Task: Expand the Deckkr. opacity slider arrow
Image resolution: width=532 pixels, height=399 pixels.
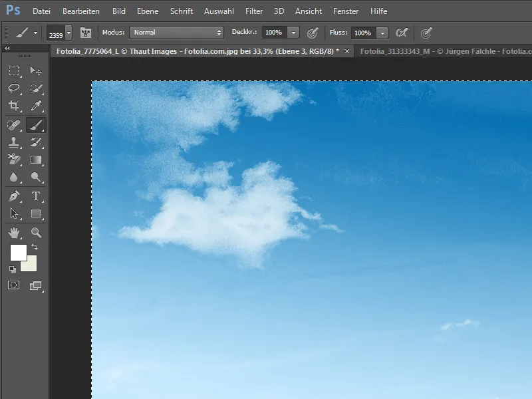Action: [293, 33]
